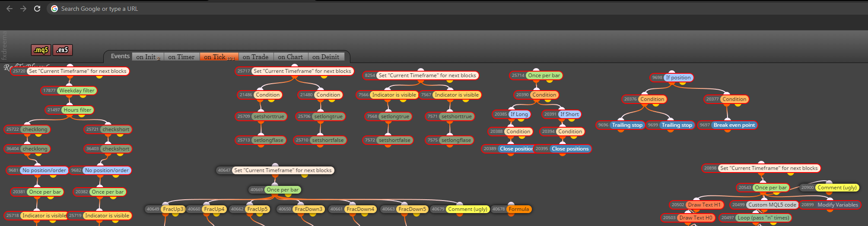This screenshot has width=868, height=226.
Task: Select Once per bar block 40669
Action: (275, 190)
